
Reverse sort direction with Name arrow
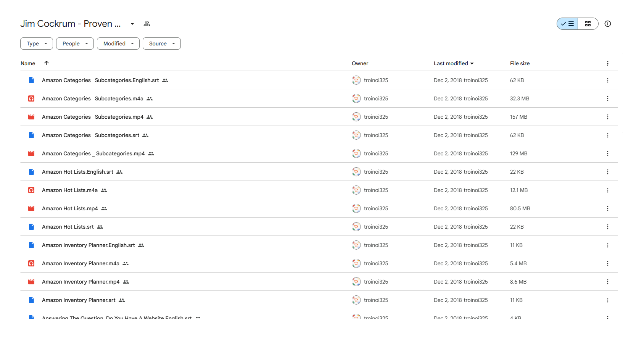(47, 63)
